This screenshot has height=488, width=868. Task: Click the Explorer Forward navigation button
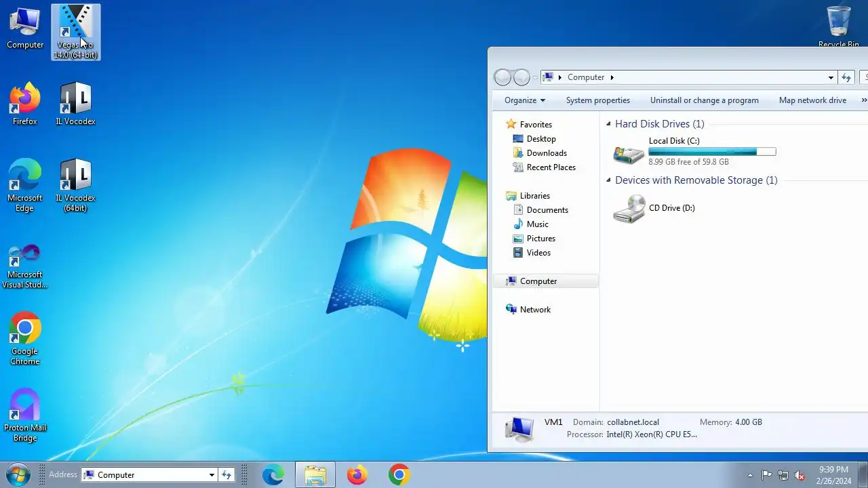(x=521, y=77)
